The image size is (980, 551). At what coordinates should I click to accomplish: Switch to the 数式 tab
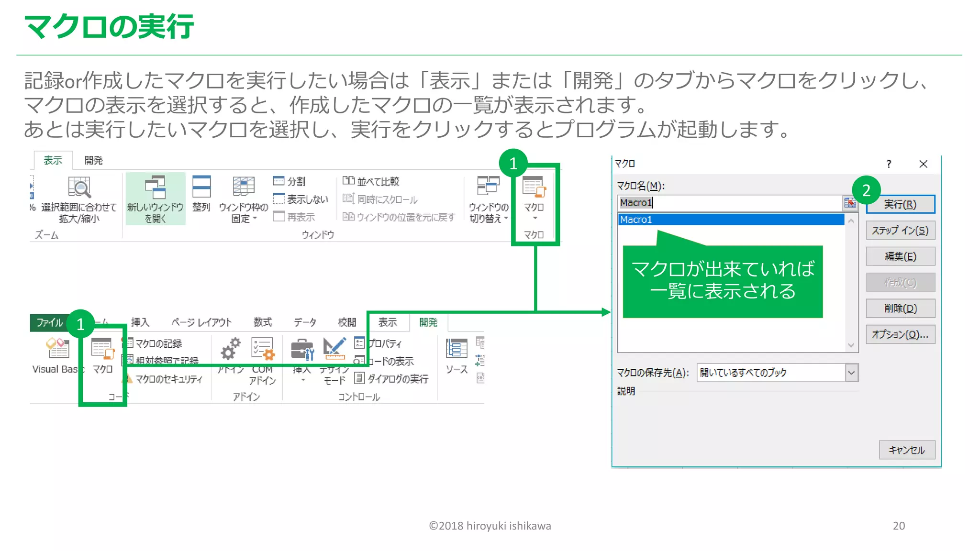[x=263, y=322]
